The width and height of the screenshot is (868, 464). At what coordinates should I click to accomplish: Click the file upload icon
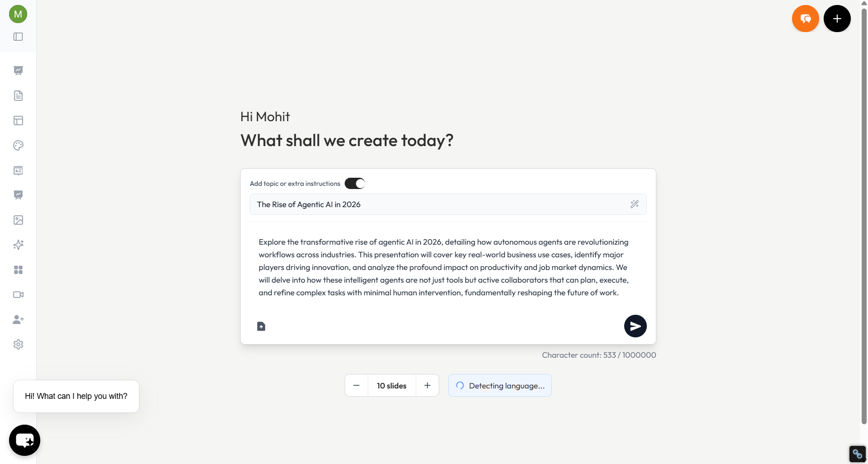[261, 327]
